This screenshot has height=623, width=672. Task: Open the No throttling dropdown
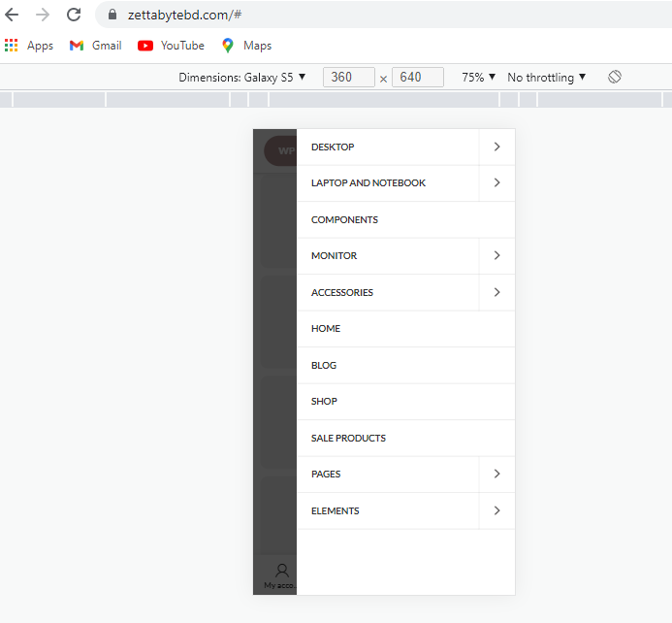click(547, 78)
